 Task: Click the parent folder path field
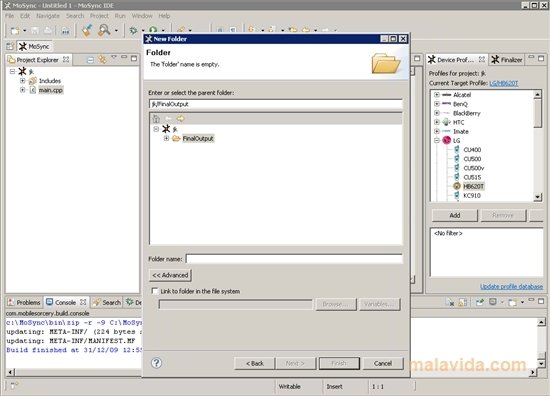pyautogui.click(x=276, y=104)
